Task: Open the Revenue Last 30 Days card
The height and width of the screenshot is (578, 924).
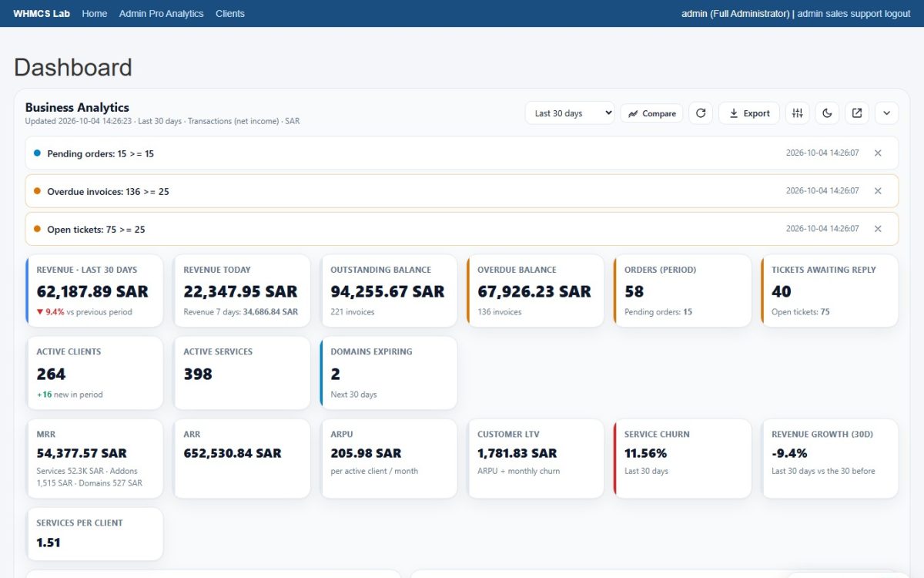Action: pos(95,291)
